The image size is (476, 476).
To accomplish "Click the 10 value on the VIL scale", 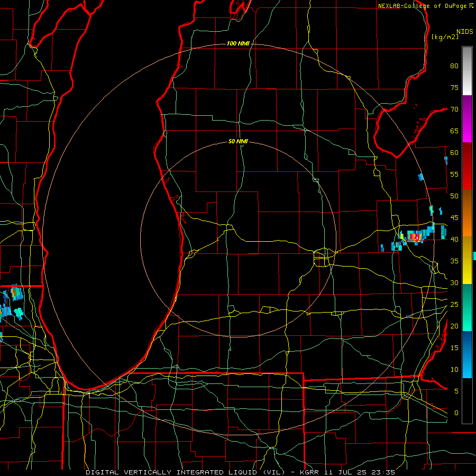I will (x=454, y=370).
